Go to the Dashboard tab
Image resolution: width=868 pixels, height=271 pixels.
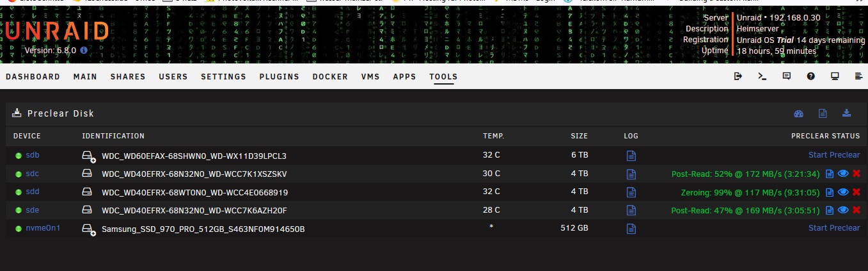click(33, 77)
